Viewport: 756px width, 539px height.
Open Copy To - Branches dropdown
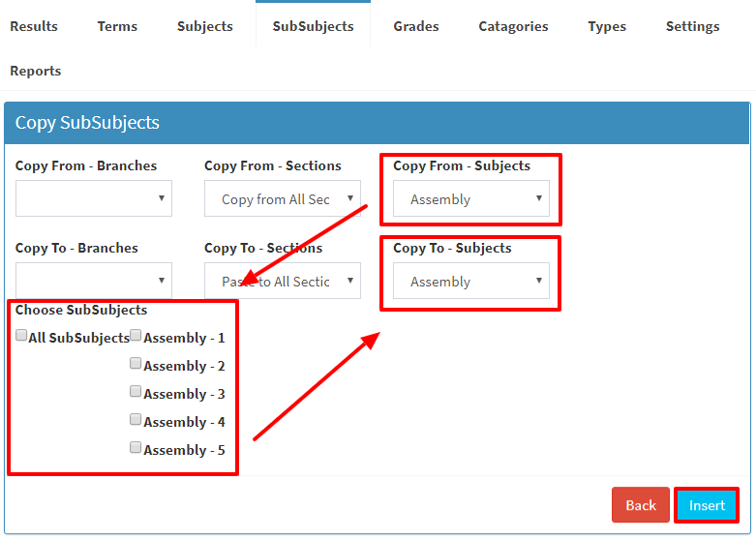[94, 281]
